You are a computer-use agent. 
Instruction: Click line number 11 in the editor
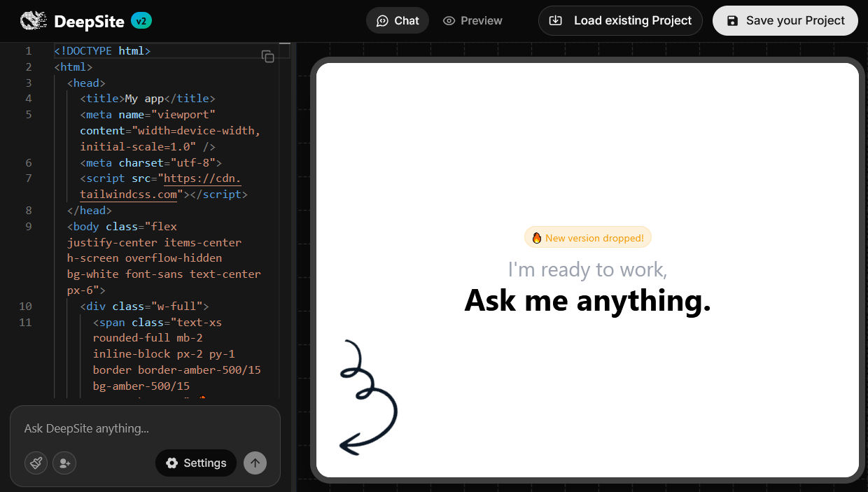(x=25, y=322)
